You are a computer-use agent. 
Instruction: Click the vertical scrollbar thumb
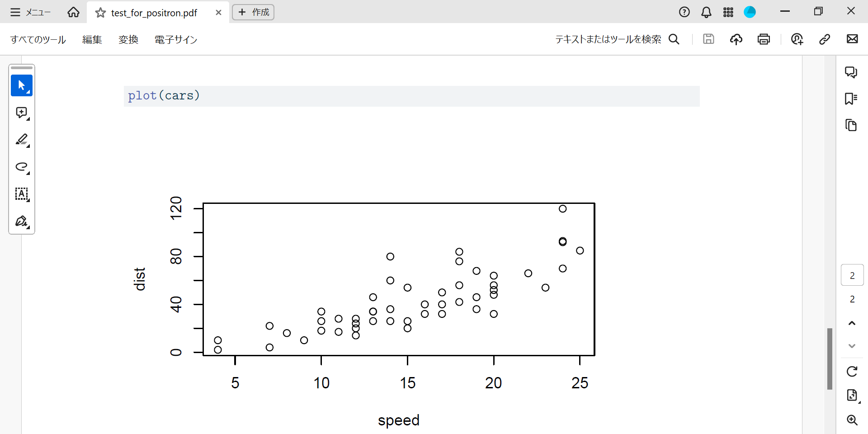click(830, 359)
